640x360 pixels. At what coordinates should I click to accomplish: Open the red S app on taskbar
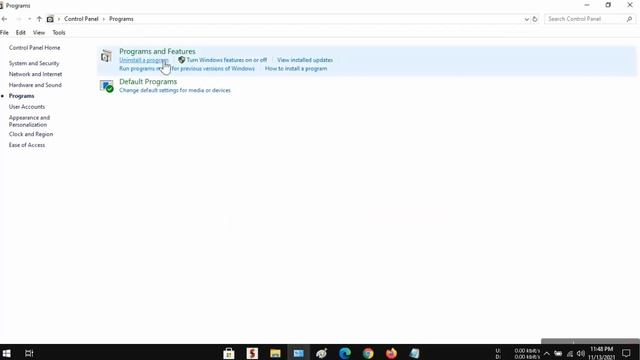[252, 353]
